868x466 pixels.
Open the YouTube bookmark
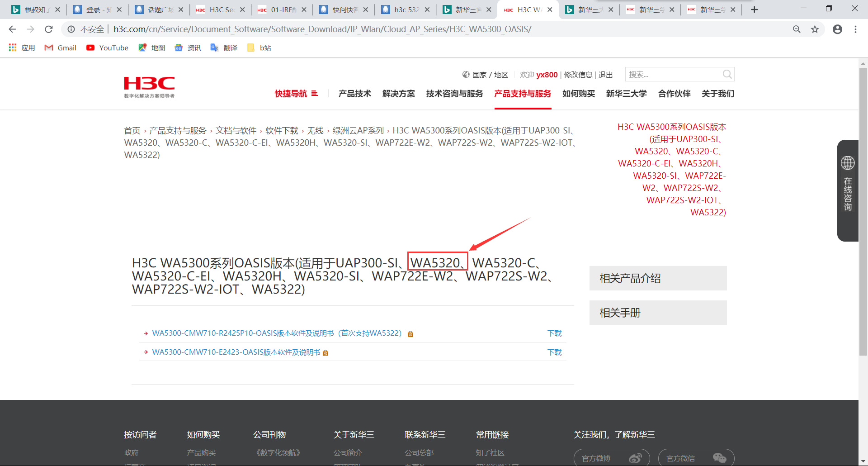tap(107, 48)
